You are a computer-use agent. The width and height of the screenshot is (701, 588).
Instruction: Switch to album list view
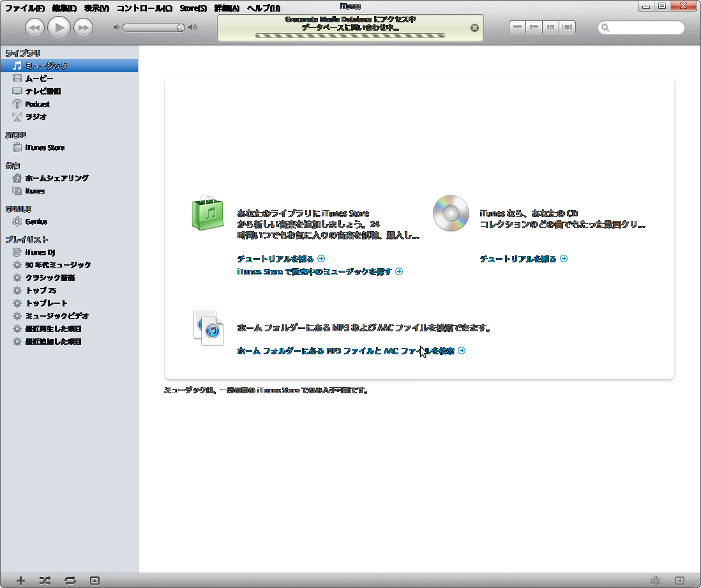(x=534, y=27)
